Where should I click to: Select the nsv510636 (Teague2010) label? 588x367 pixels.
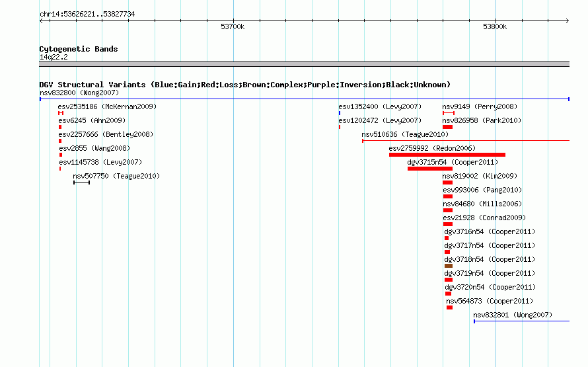405,134
